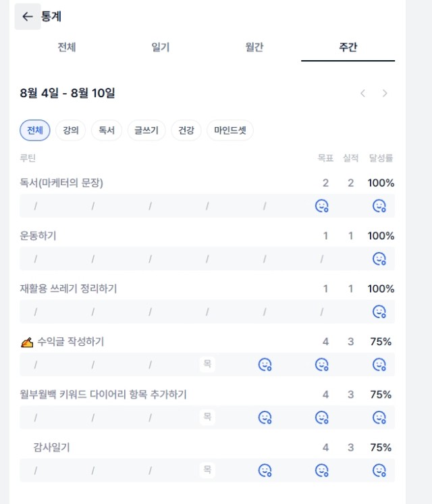Click the back arrow next to 통계
Viewport: 432px width, 504px height.
point(28,16)
